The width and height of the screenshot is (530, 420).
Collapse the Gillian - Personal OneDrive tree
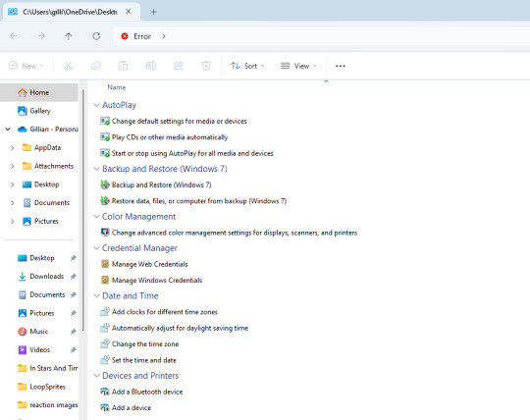point(8,130)
